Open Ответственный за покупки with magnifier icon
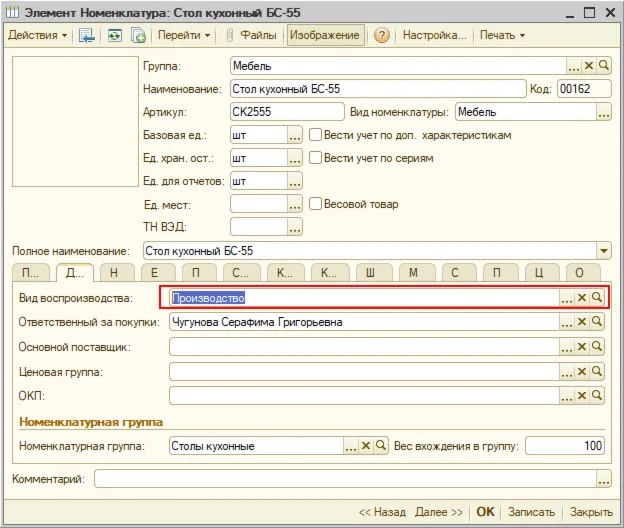The height and width of the screenshot is (528, 624). tap(597, 322)
